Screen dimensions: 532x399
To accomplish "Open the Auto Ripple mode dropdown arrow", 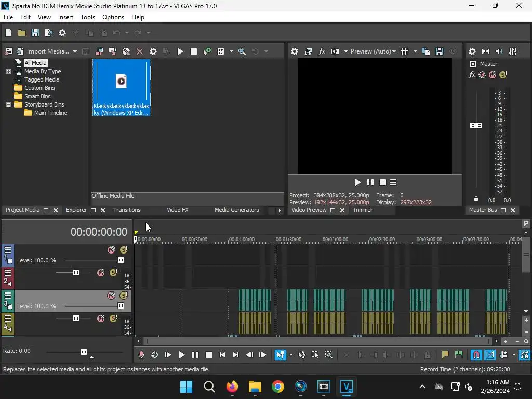I will (514, 355).
